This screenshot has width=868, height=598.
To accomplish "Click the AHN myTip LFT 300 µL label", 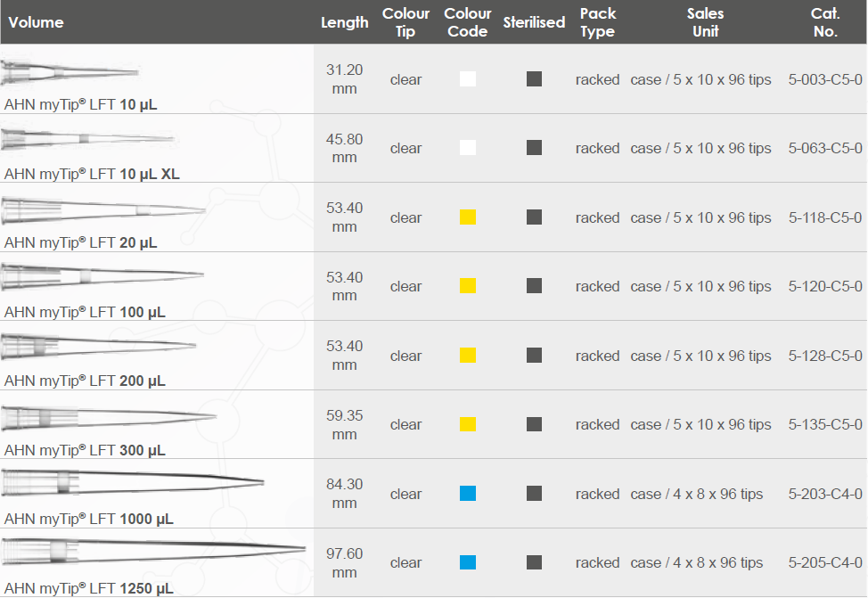I will (85, 450).
